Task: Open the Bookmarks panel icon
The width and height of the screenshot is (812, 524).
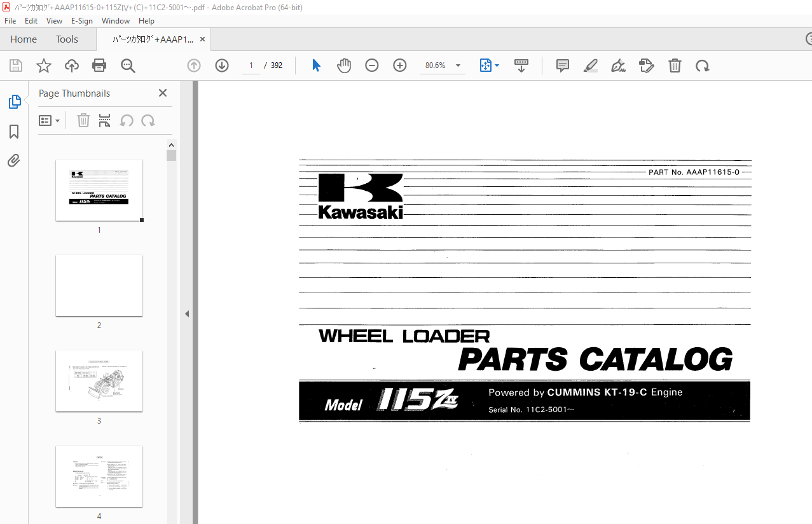Action: click(14, 132)
